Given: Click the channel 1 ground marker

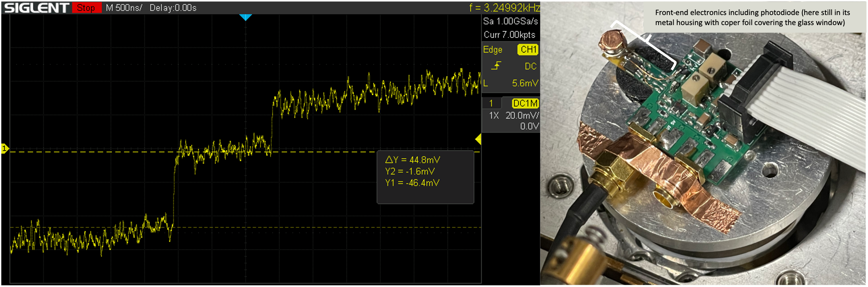Looking at the screenshot, I should point(5,148).
